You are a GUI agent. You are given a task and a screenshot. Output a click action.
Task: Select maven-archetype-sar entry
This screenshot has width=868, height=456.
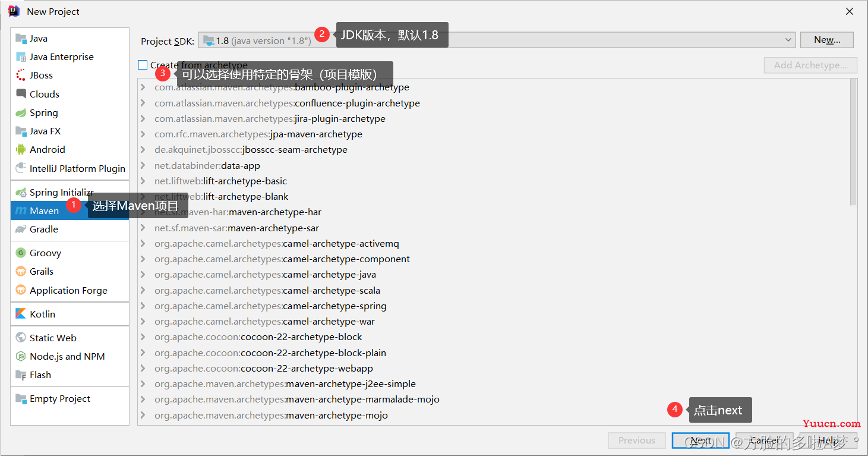tap(236, 228)
